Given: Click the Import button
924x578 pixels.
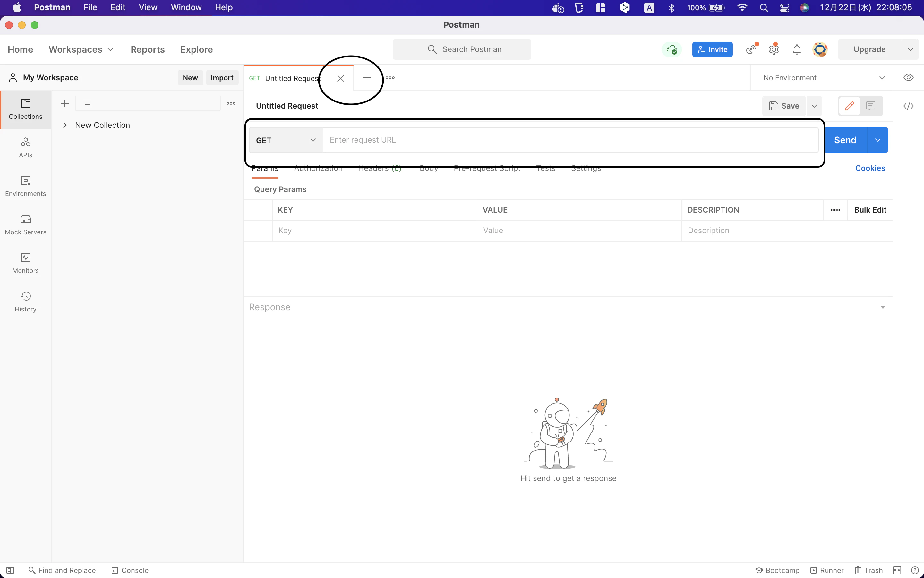Looking at the screenshot, I should coord(222,78).
